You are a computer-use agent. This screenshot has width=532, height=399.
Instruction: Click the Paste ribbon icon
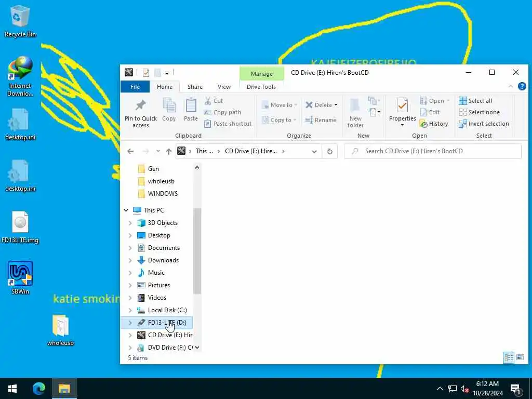pos(191,109)
